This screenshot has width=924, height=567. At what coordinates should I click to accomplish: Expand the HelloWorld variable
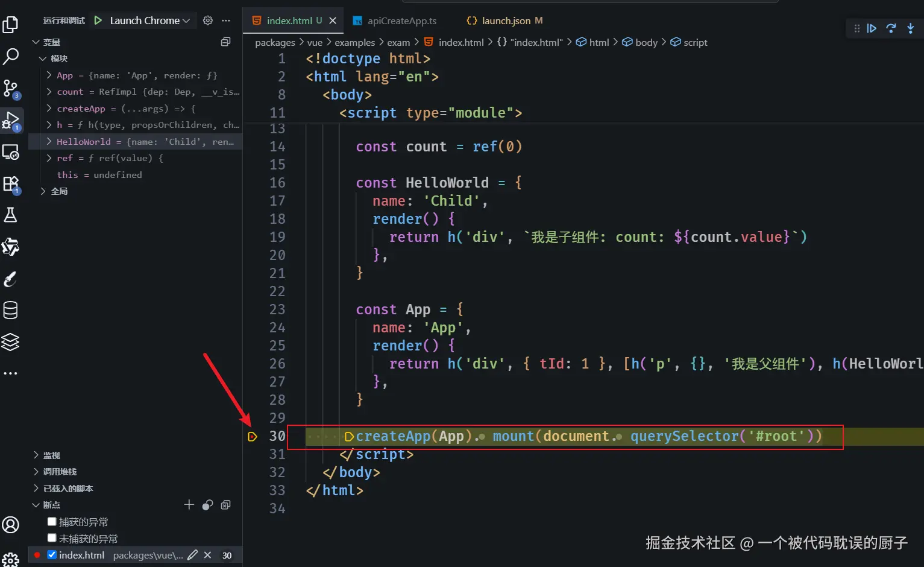pyautogui.click(x=49, y=142)
